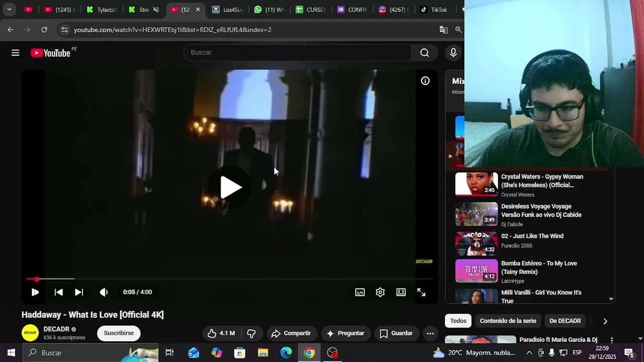The height and width of the screenshot is (362, 644).
Task: Go to the YouTube home logo
Action: pos(50,53)
